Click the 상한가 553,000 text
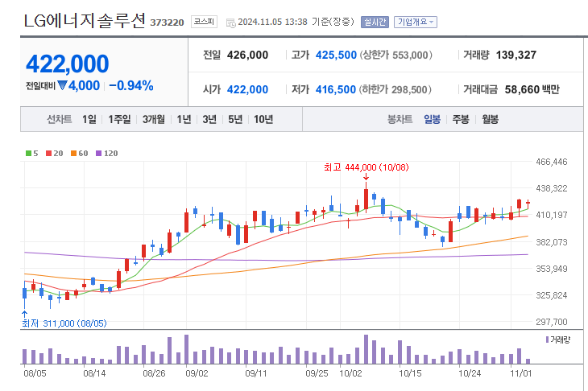The width and height of the screenshot is (588, 391). point(396,55)
